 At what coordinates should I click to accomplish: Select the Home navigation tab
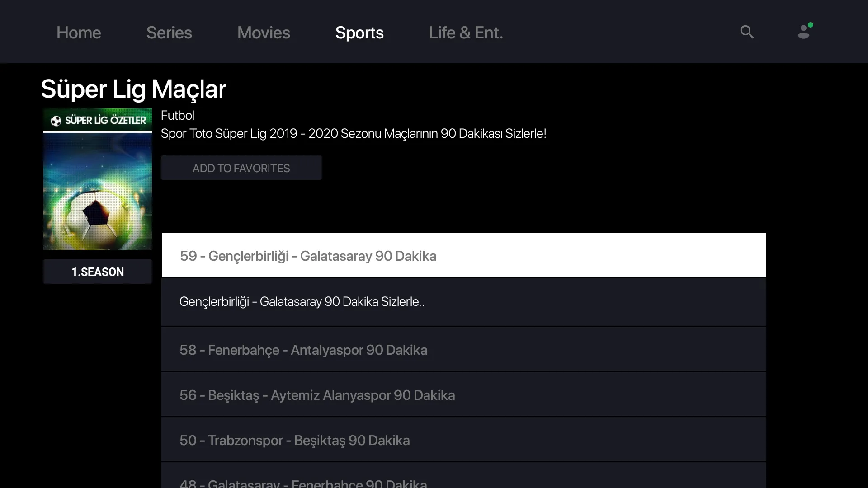pos(78,32)
